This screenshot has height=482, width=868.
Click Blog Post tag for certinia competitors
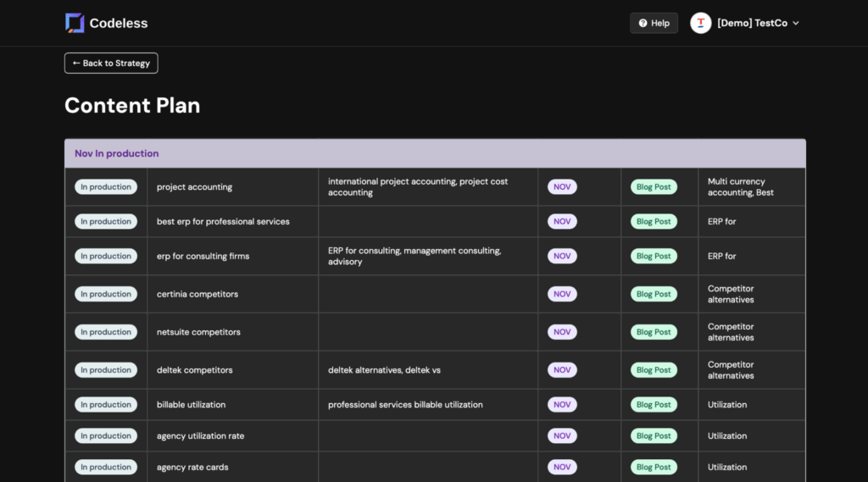coord(653,294)
